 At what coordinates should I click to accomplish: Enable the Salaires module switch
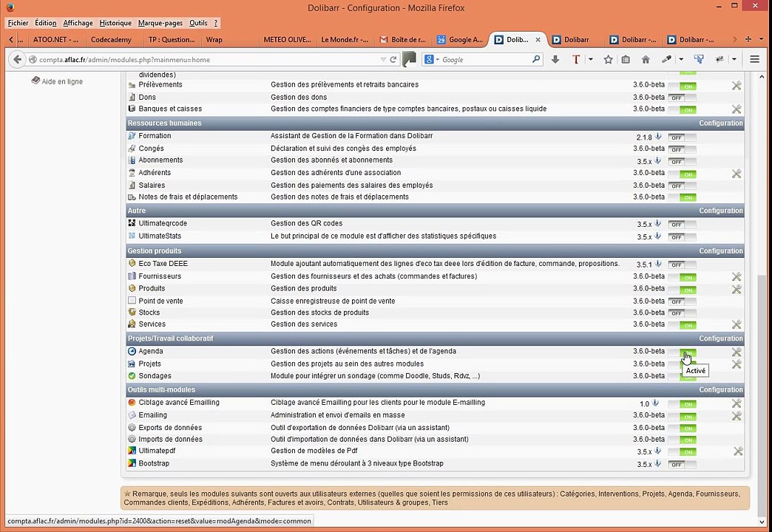[x=683, y=186]
